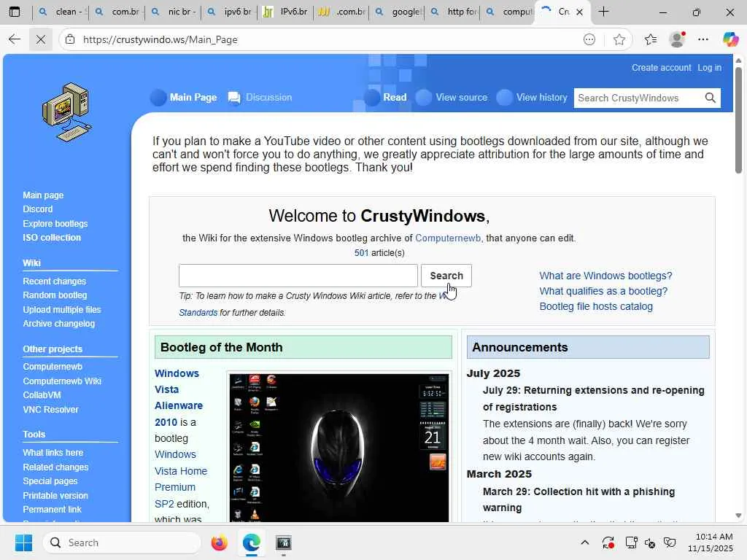Click the page vertical scrollbar thumb
The image size is (747, 560).
pyautogui.click(x=738, y=120)
